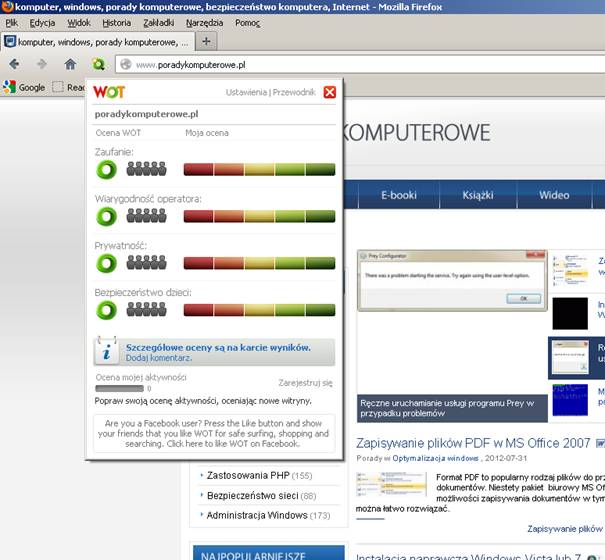This screenshot has height=560, width=605.
Task: Click the Zaufanie confidence people icons
Action: (147, 169)
